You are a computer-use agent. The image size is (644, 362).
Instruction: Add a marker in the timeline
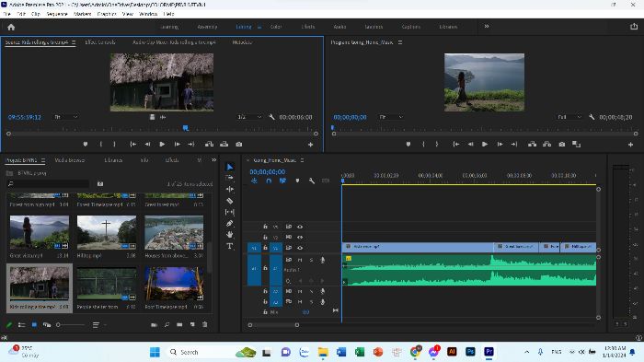297,181
